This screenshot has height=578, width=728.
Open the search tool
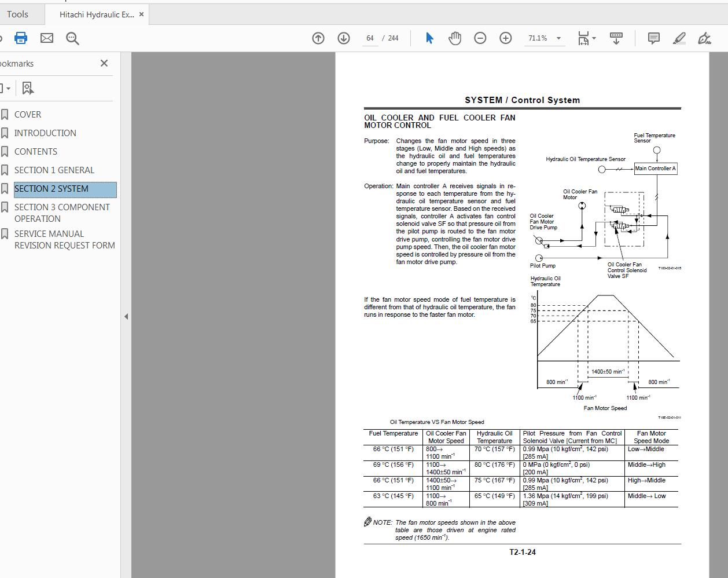pyautogui.click(x=72, y=38)
